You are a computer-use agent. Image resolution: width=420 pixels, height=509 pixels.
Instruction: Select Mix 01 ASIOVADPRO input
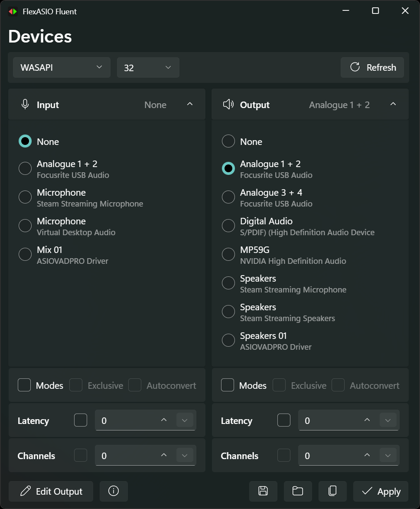pos(25,254)
